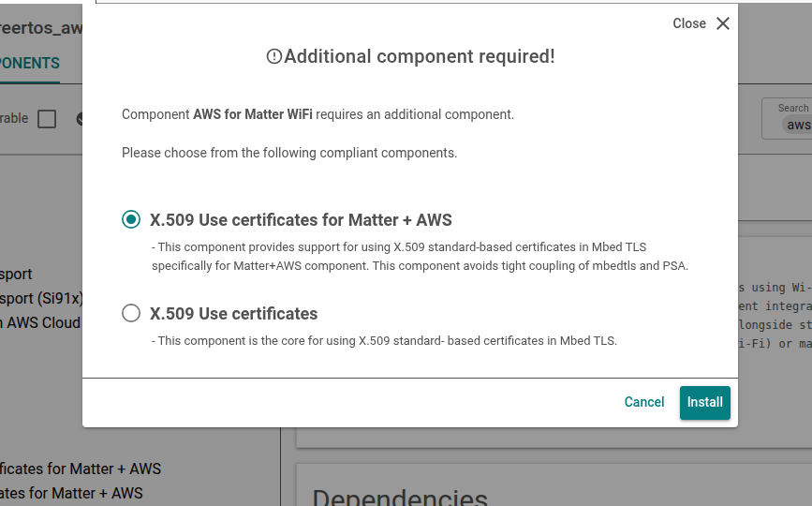Click the 'X.509 Use certificates' option heading

(233, 314)
